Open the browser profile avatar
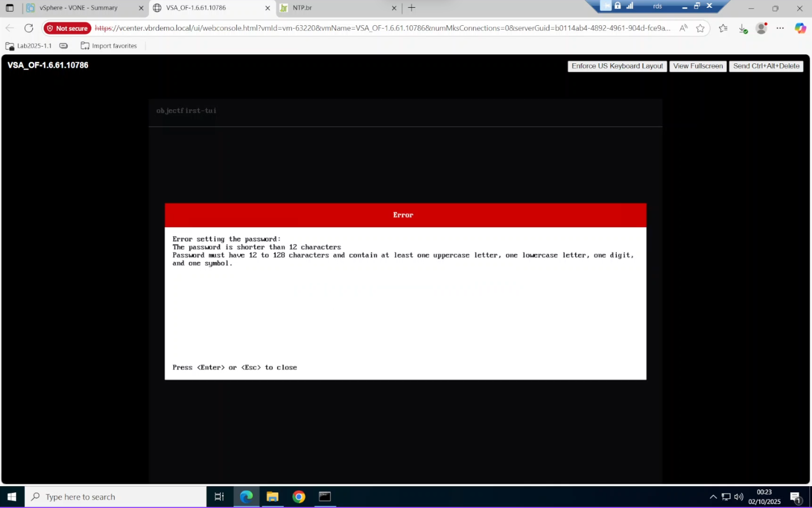This screenshot has height=508, width=812. pyautogui.click(x=761, y=28)
